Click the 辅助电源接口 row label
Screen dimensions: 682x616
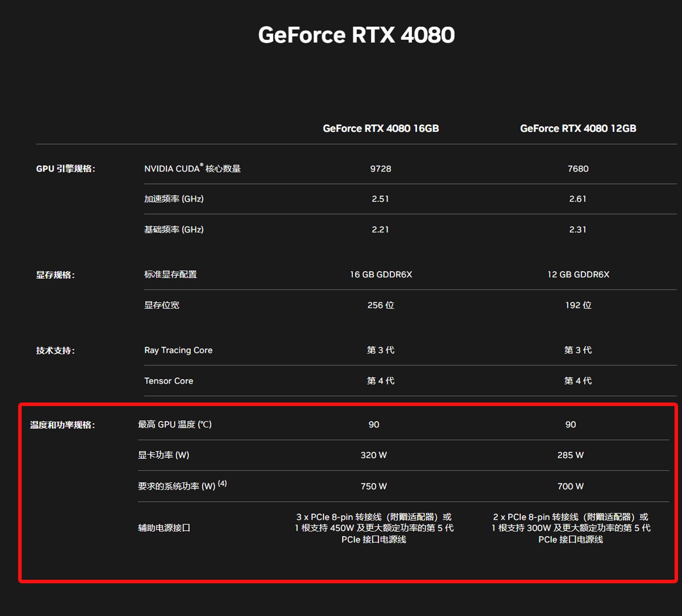164,528
